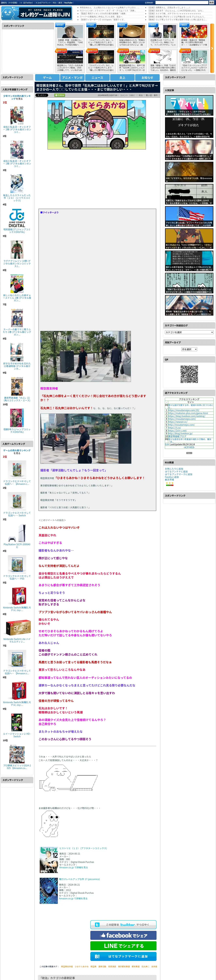Open the YouTube link in top bar

point(68,3)
